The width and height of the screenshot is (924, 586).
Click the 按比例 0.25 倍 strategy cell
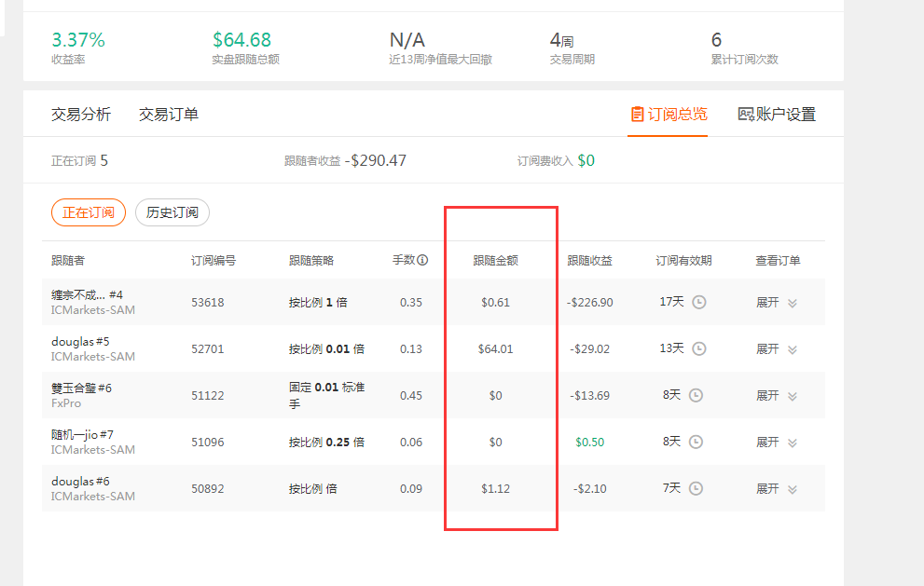pos(326,442)
